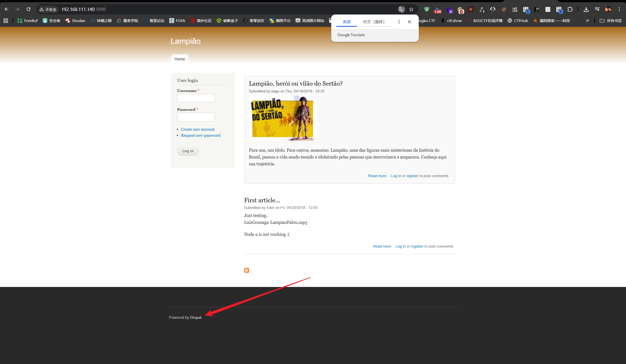Open the downloads icon in toolbar
This screenshot has height=364, width=626.
586,10
